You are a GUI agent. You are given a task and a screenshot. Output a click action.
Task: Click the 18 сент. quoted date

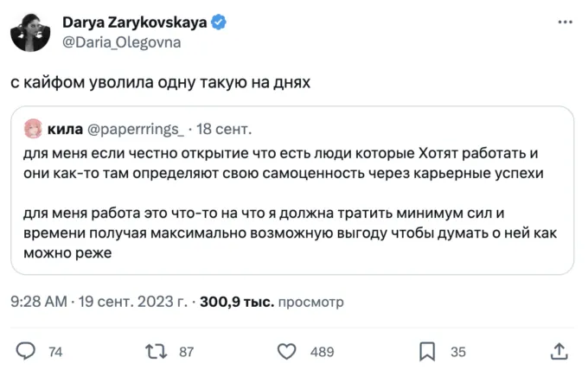click(225, 130)
